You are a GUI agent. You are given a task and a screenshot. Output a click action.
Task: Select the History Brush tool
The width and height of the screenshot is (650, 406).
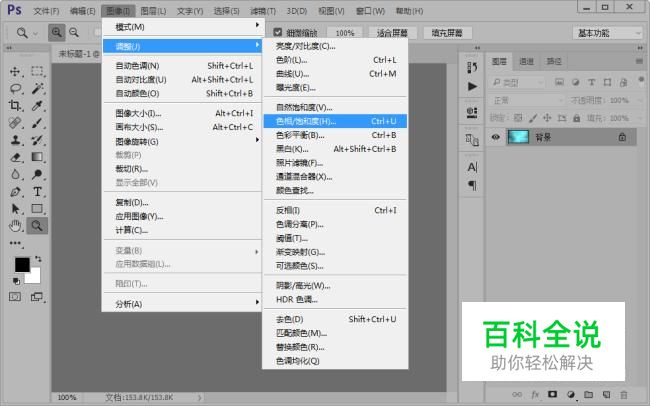click(x=37, y=140)
